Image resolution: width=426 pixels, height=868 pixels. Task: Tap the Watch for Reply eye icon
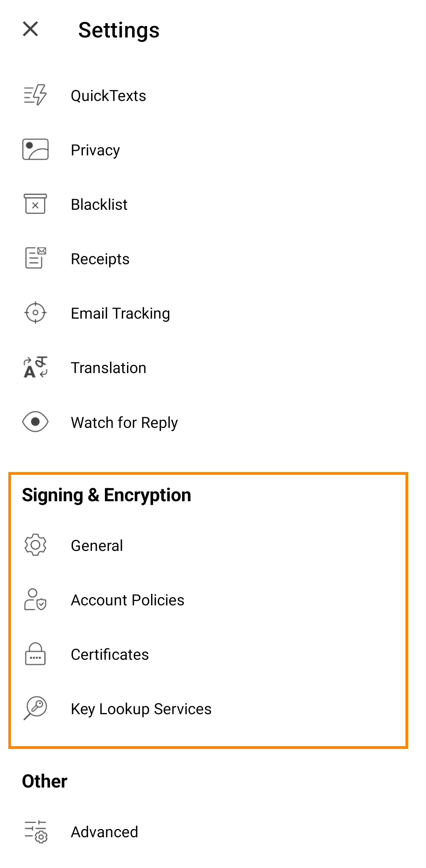[x=35, y=422]
